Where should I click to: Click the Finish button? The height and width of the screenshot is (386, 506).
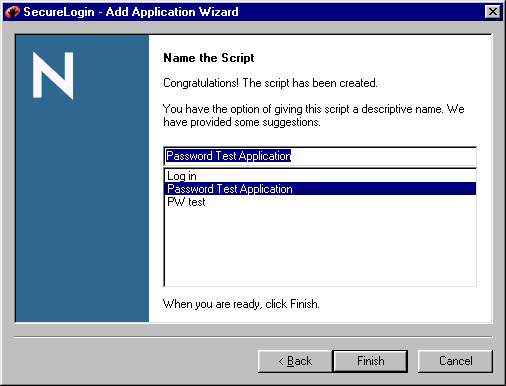[370, 361]
